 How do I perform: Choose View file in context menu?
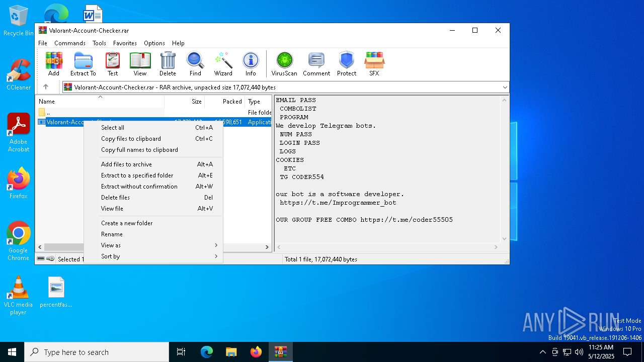[x=153, y=209]
